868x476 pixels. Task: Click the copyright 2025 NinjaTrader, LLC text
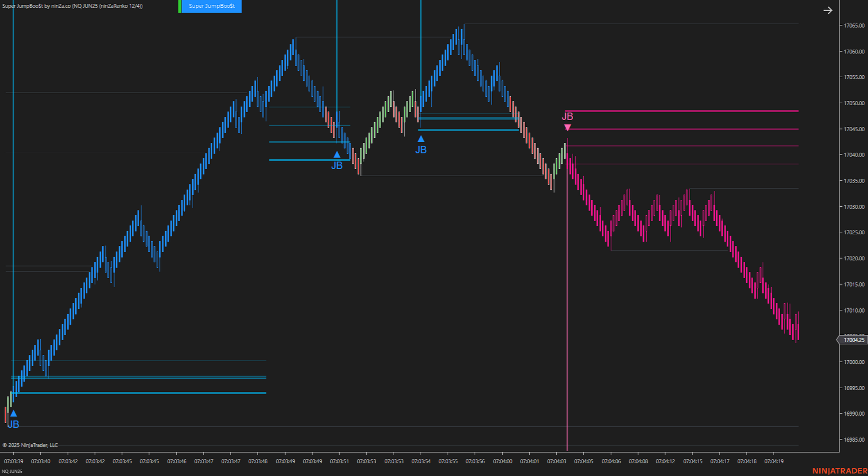pyautogui.click(x=30, y=445)
